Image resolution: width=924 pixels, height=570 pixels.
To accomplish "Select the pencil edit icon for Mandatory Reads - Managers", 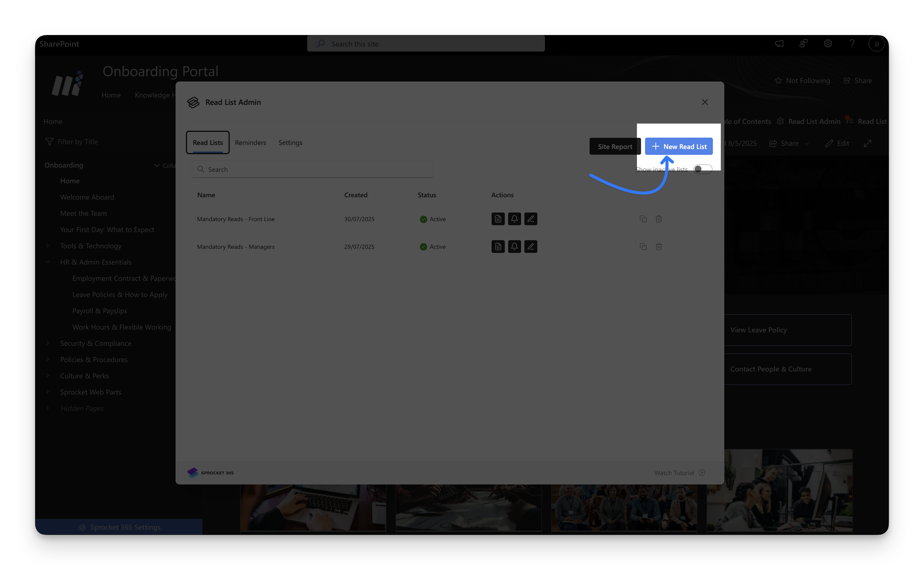I will (x=531, y=247).
